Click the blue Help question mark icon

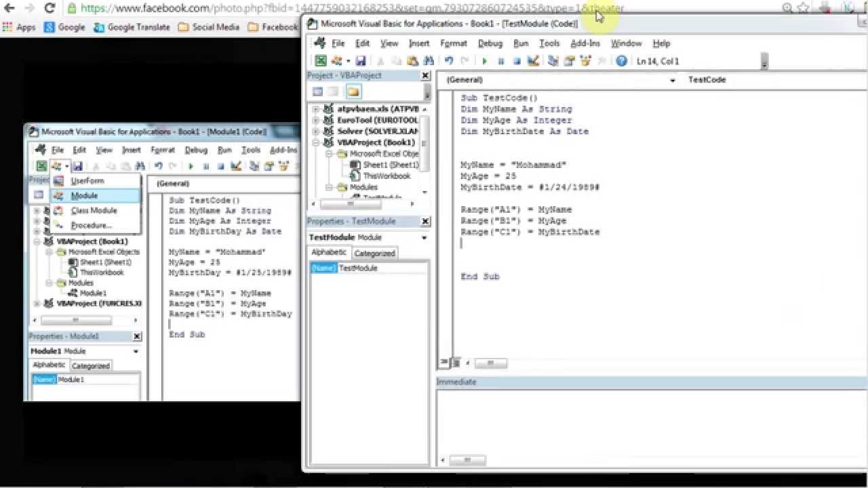pyautogui.click(x=622, y=61)
